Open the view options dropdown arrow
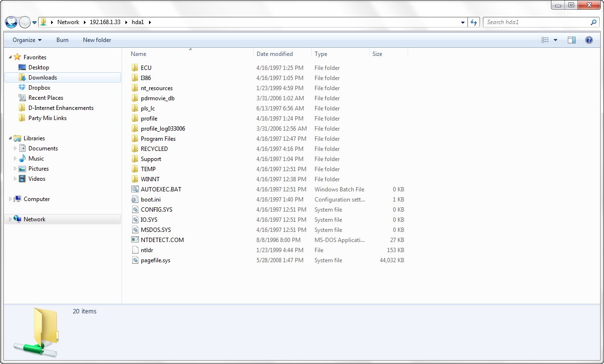The width and height of the screenshot is (604, 364). [x=555, y=40]
